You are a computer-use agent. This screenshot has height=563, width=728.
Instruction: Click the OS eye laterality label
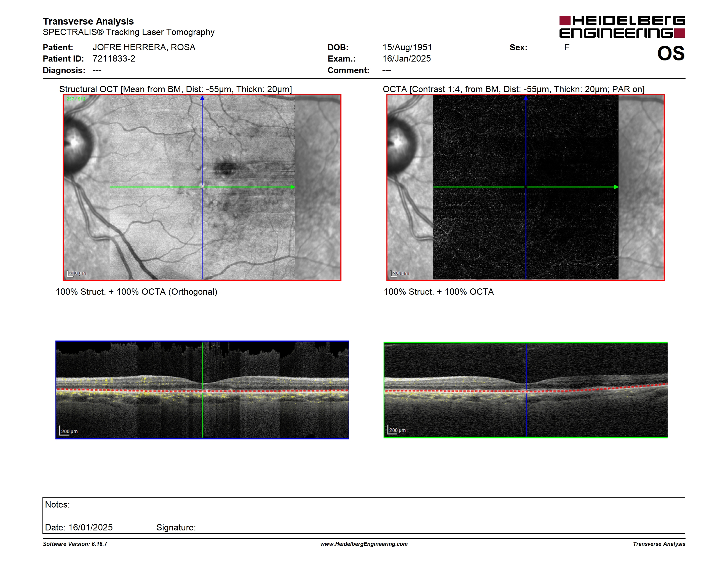pos(671,53)
